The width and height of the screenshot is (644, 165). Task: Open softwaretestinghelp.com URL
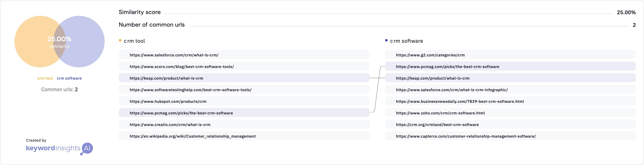(244, 90)
